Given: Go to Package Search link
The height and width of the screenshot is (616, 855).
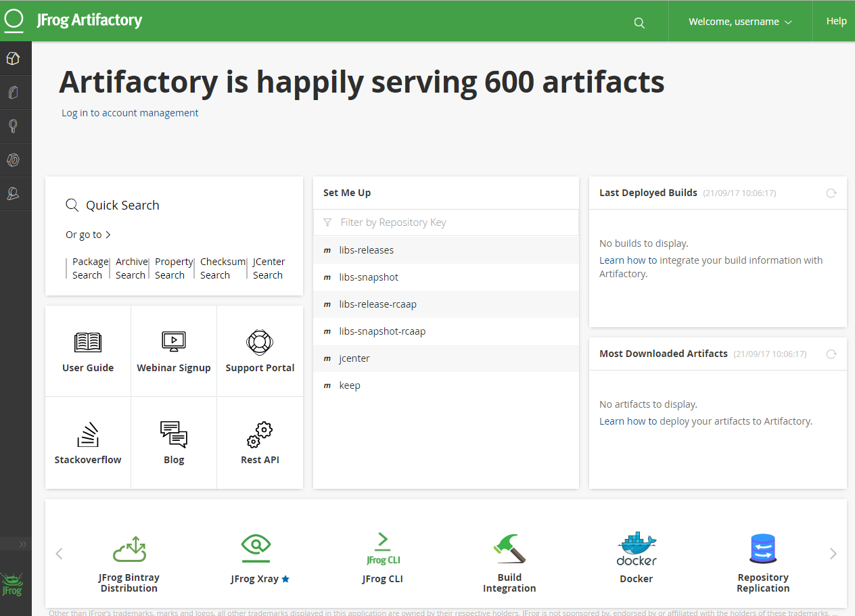Looking at the screenshot, I should [88, 268].
